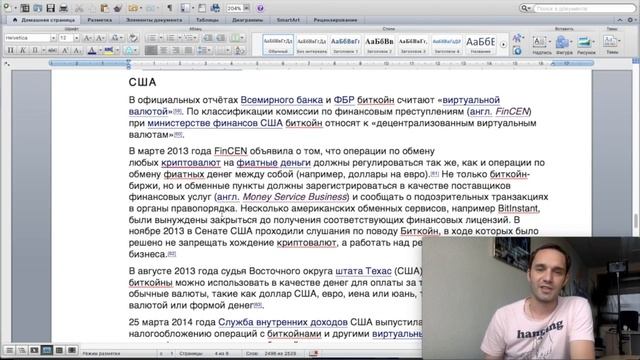This screenshot has height=360, width=640.
Task: Click the Save floppy disk icon
Action: pyautogui.click(x=51, y=8)
